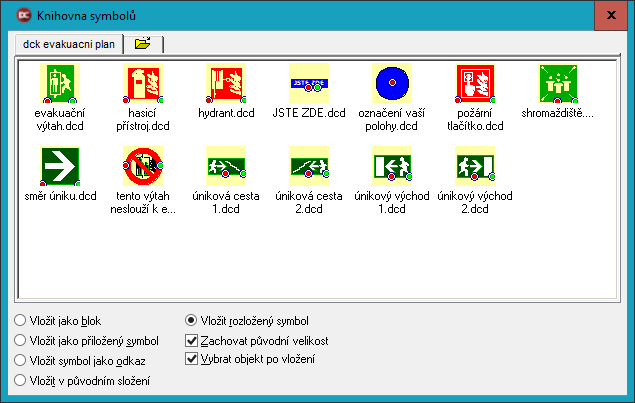
Task: Choose the směr úniku arrow symbol
Action: coord(58,164)
